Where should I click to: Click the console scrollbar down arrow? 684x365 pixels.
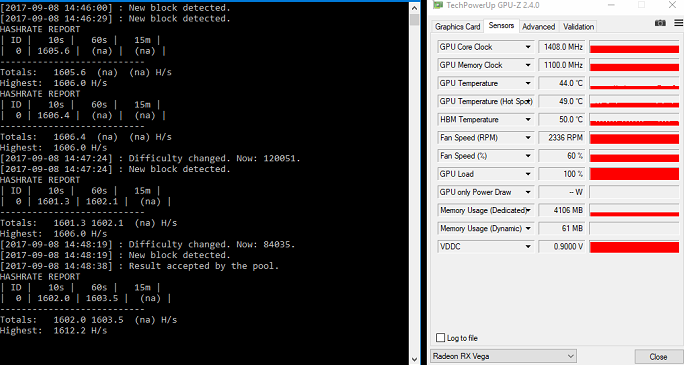(414, 359)
